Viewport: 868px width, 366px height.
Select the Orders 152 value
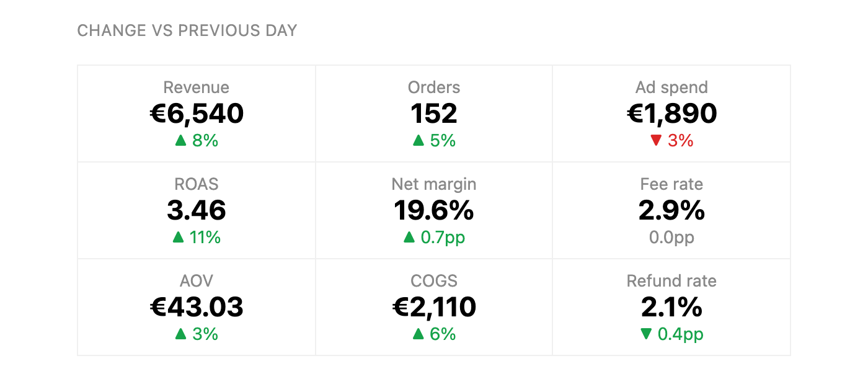click(434, 114)
